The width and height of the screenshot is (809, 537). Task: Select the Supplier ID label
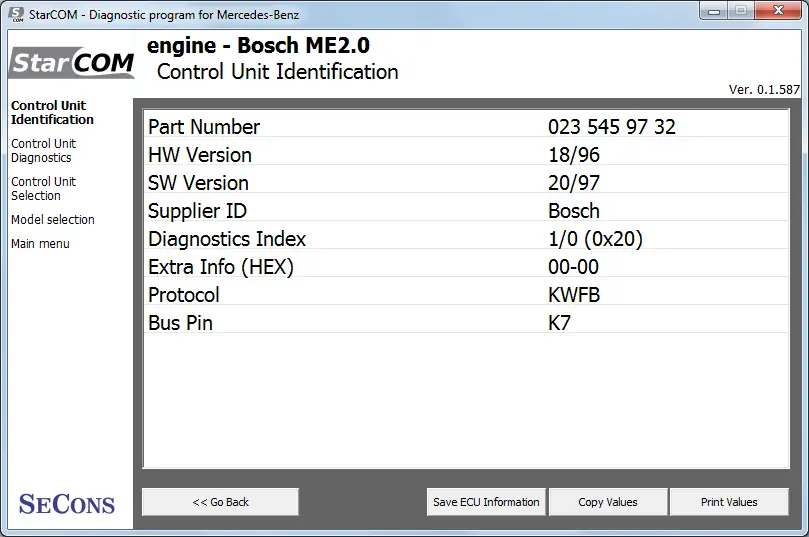coord(197,211)
